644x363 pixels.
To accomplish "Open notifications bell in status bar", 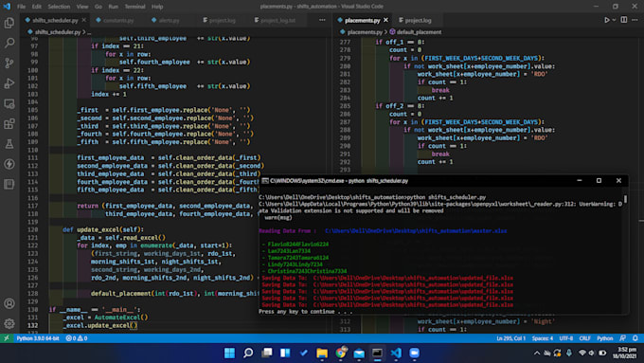I will click(635, 338).
